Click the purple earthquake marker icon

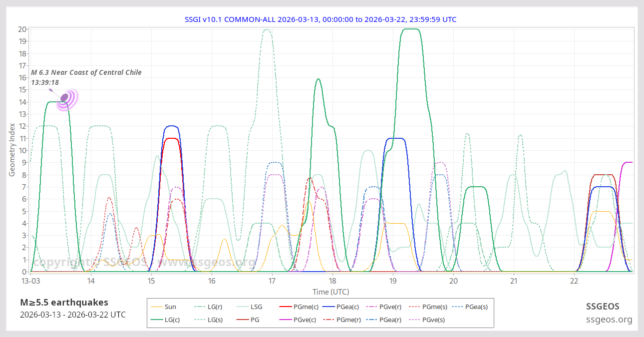65,98
